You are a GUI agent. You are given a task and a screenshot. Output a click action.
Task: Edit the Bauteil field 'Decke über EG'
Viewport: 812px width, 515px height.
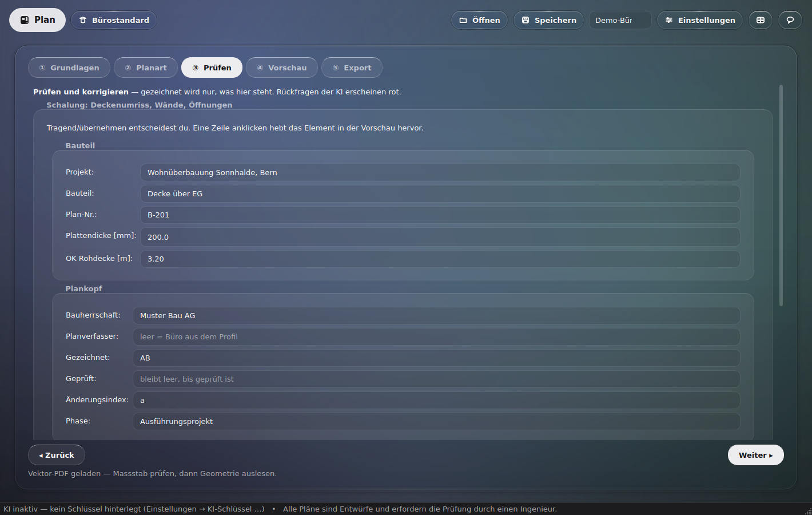440,193
